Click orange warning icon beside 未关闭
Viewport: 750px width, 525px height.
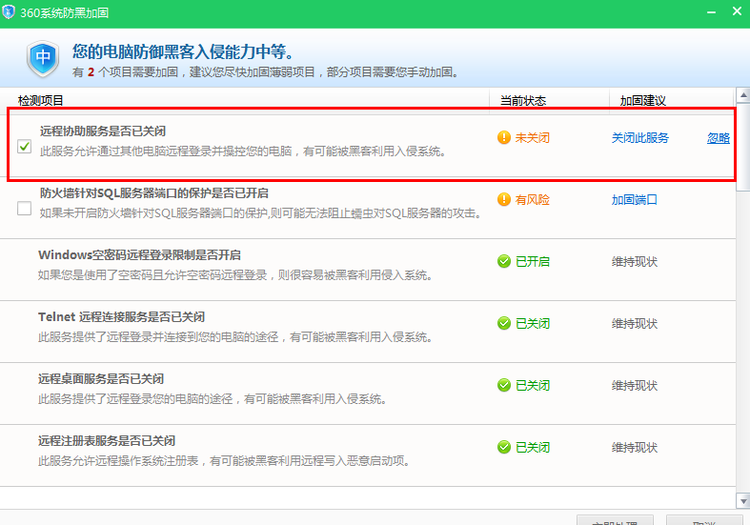click(x=504, y=138)
